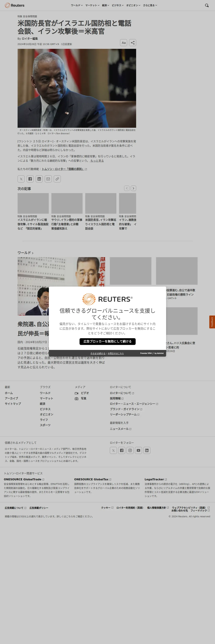Click first gray thumbnail in next articles

pos(33,203)
